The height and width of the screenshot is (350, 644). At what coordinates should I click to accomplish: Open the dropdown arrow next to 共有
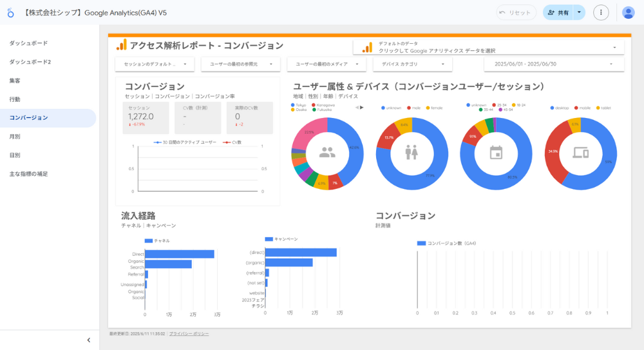579,13
